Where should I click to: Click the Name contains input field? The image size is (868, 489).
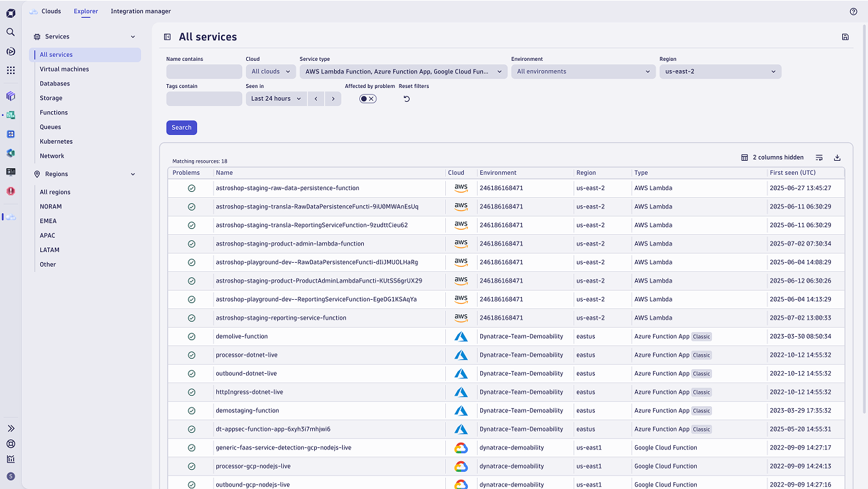pyautogui.click(x=204, y=71)
